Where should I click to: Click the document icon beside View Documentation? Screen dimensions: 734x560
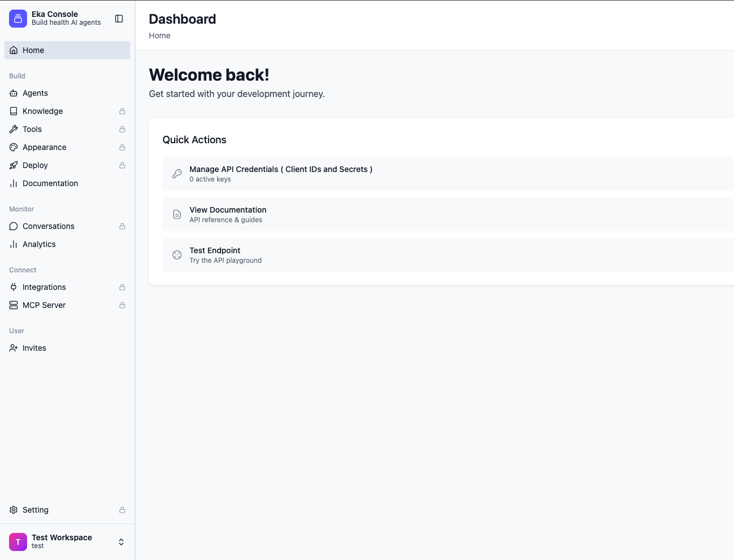(177, 214)
